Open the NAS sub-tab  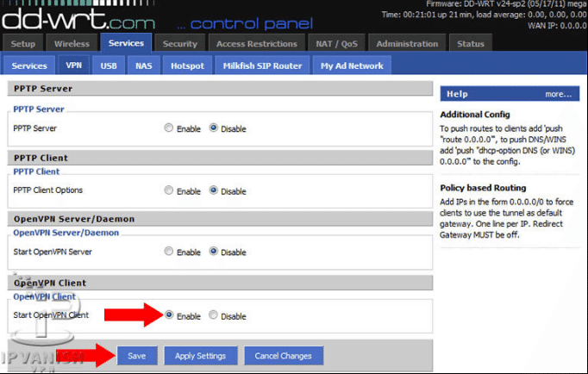[143, 65]
